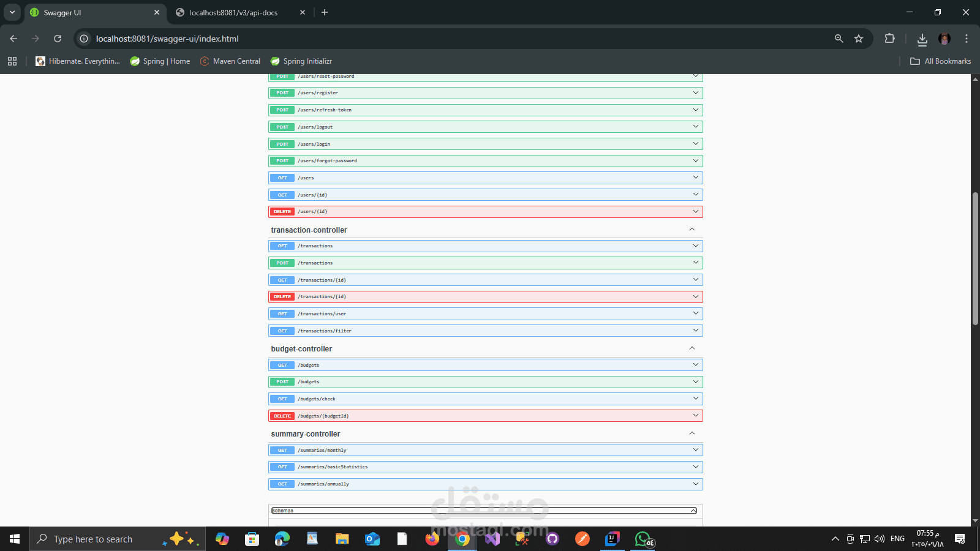Viewport: 980px width, 551px height.
Task: Expand the GET /summaries/annually endpoint
Action: click(486, 484)
